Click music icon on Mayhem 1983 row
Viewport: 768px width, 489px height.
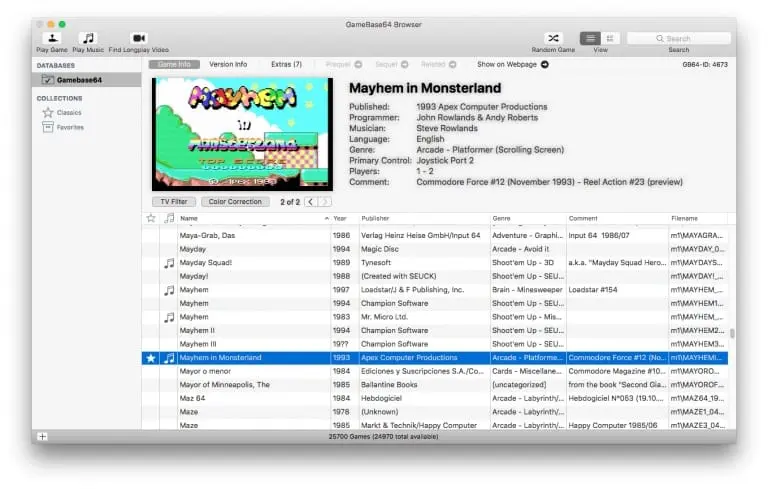coord(169,318)
